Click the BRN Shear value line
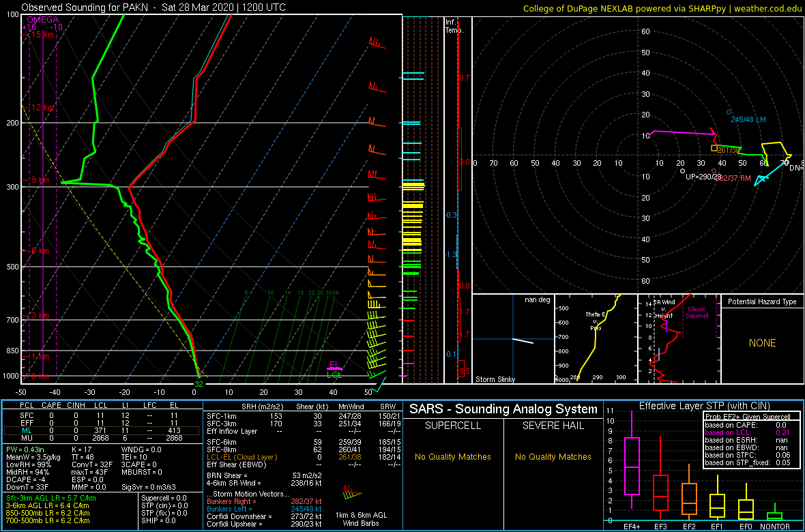Screen dimensions: 805x532 point(263,475)
